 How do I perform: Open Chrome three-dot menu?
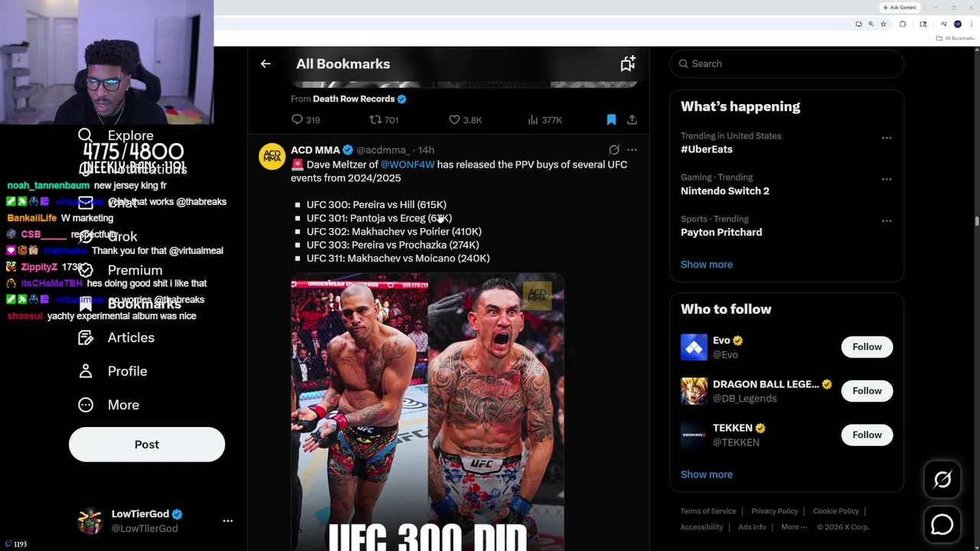click(x=971, y=24)
